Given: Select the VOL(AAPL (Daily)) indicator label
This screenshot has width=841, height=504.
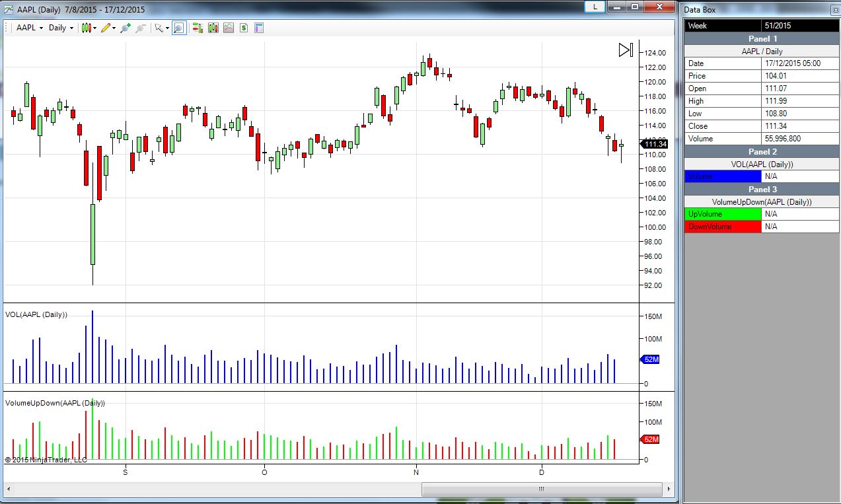Looking at the screenshot, I should point(36,314).
